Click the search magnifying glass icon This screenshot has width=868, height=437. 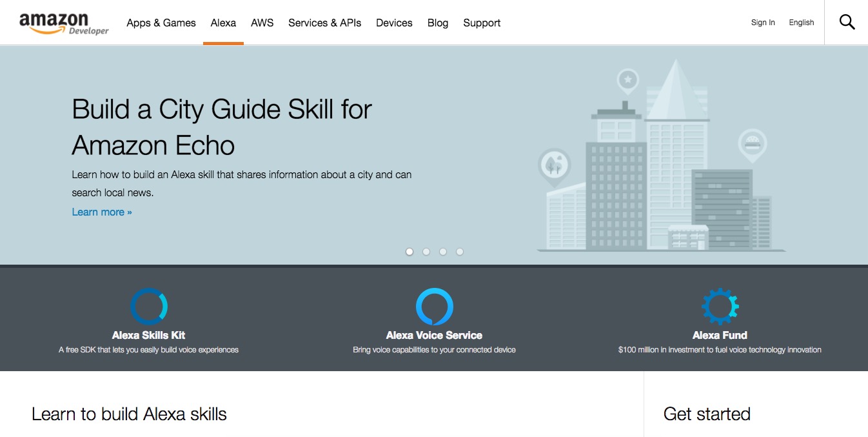(847, 23)
